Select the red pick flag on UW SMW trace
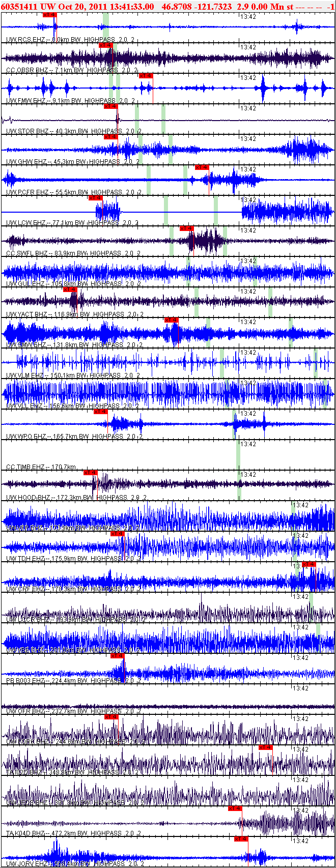 tap(172, 320)
